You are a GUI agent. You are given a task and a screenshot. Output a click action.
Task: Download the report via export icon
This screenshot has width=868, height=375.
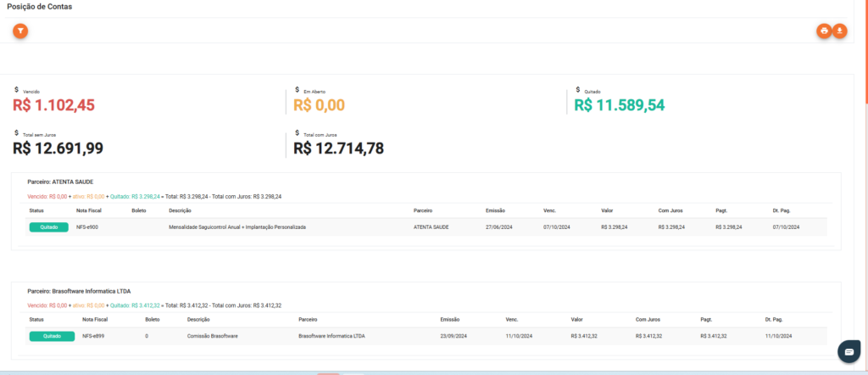(x=840, y=31)
